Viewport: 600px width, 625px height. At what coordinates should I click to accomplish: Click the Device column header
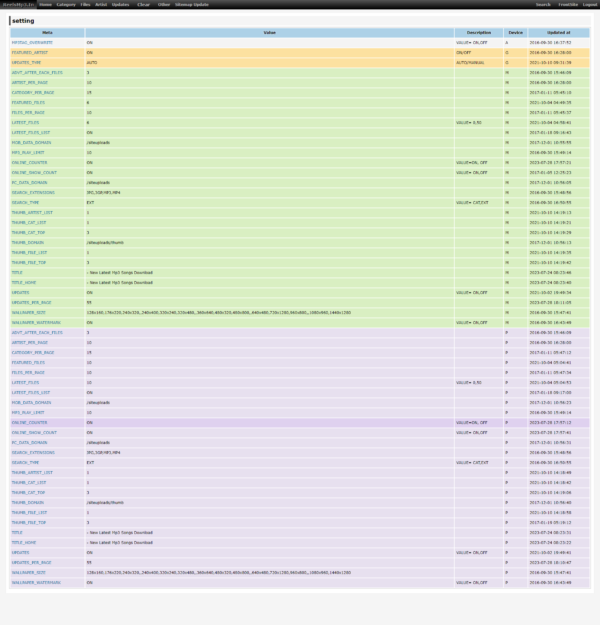pyautogui.click(x=515, y=33)
